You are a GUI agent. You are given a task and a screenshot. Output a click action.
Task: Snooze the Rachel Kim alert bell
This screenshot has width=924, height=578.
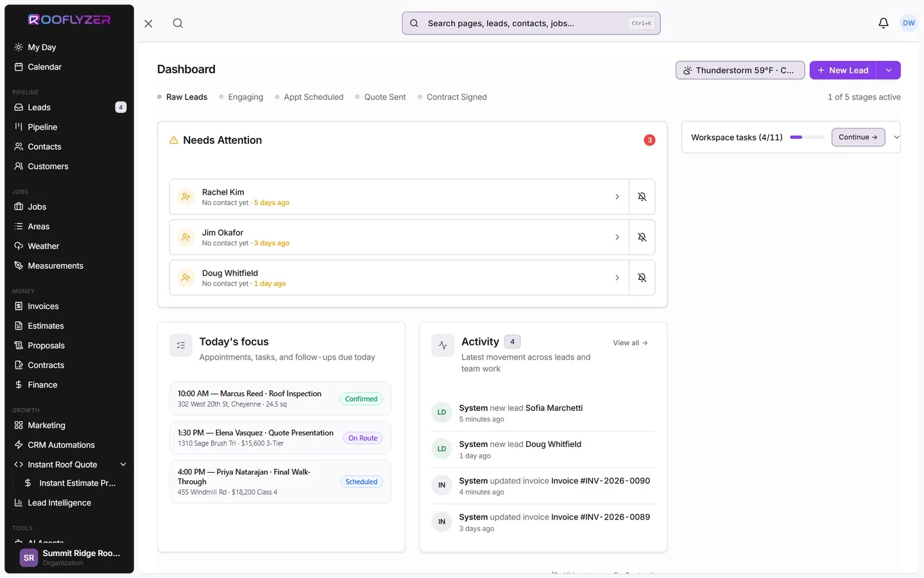642,197
